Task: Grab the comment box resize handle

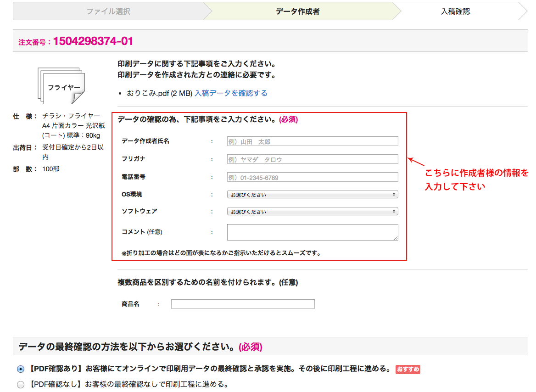Action: pyautogui.click(x=395, y=237)
